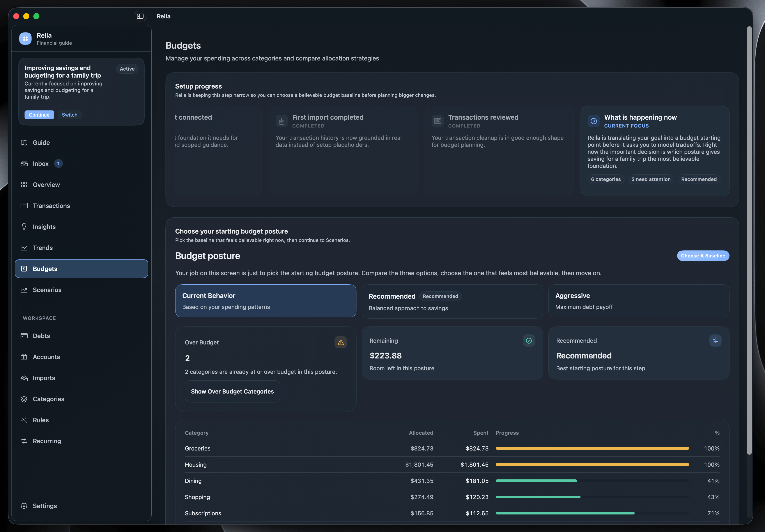Click the Budgets dollar icon in sidebar

point(24,269)
